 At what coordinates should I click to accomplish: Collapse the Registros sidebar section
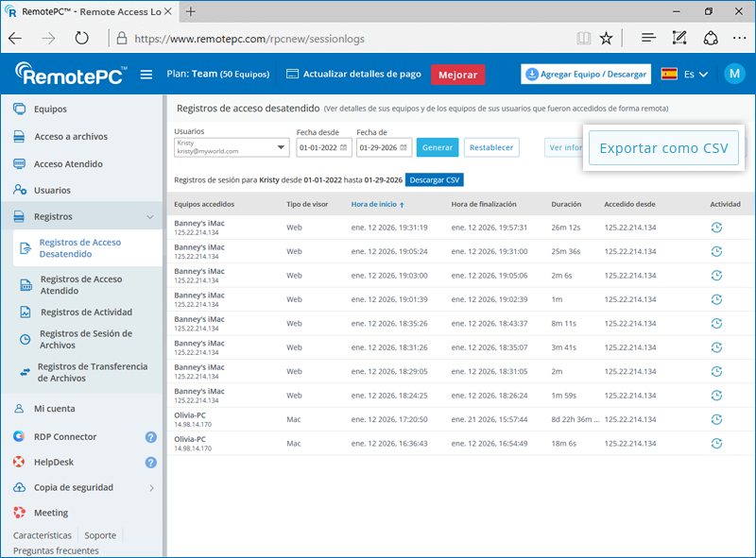pyautogui.click(x=150, y=217)
